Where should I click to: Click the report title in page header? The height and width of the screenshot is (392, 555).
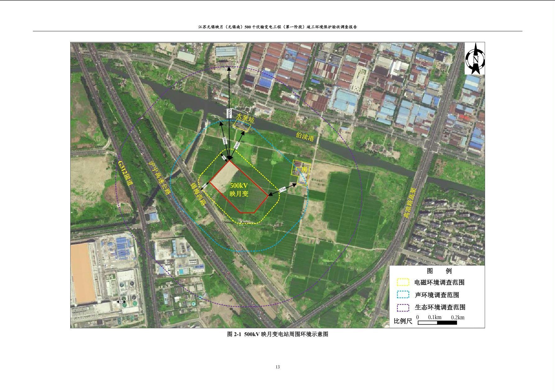277,27
